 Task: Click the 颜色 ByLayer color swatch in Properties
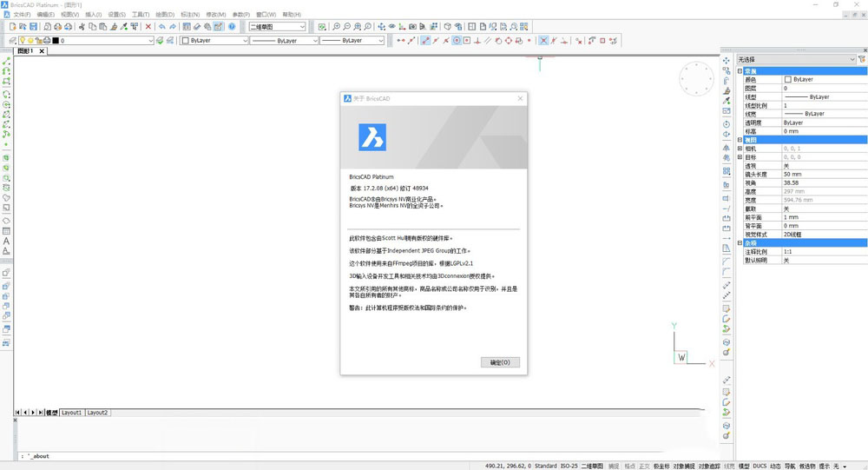pos(788,79)
